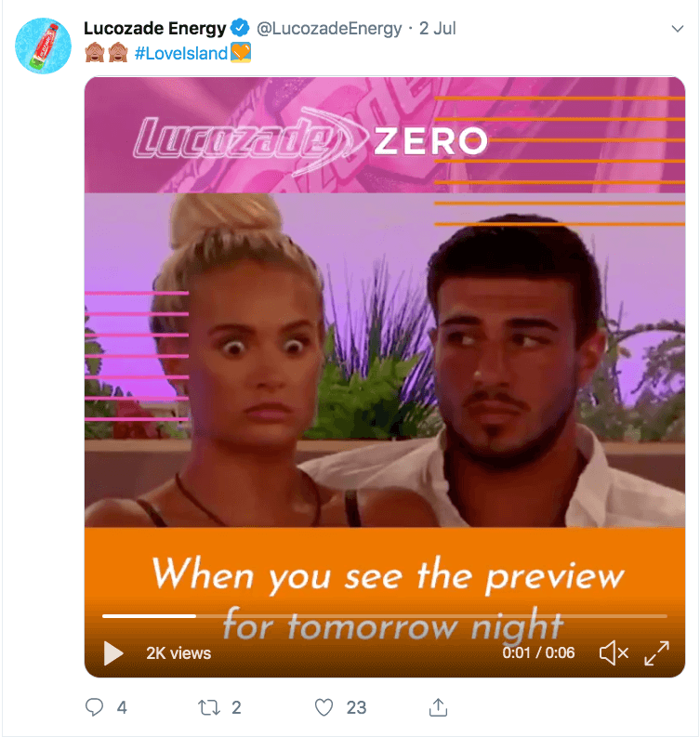View the 4 replies count
Viewport: 700px width, 737px height.
pos(122,707)
